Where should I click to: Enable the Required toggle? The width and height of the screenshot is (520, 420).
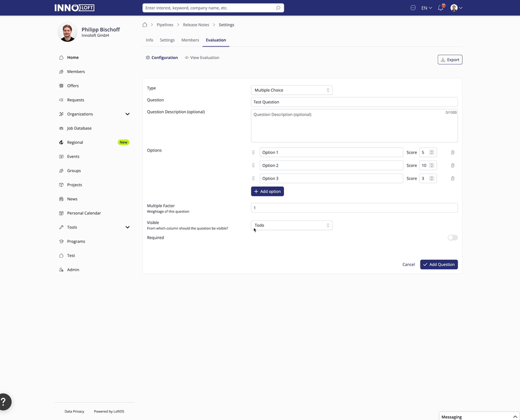pos(452,238)
